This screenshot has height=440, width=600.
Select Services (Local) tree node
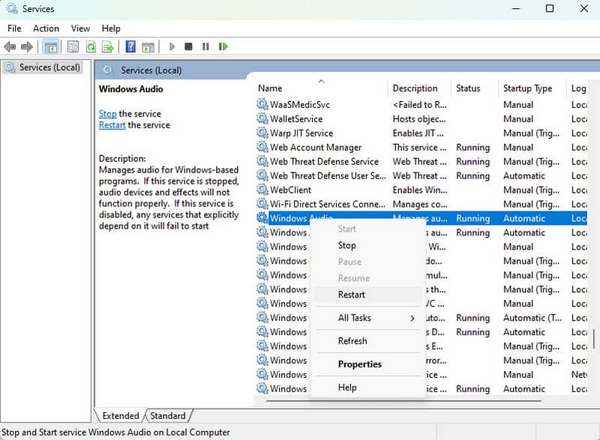coord(43,68)
